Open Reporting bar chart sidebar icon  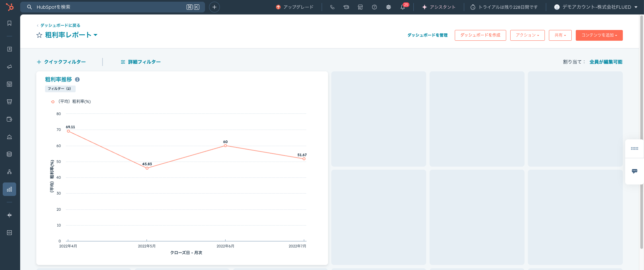(x=9, y=189)
